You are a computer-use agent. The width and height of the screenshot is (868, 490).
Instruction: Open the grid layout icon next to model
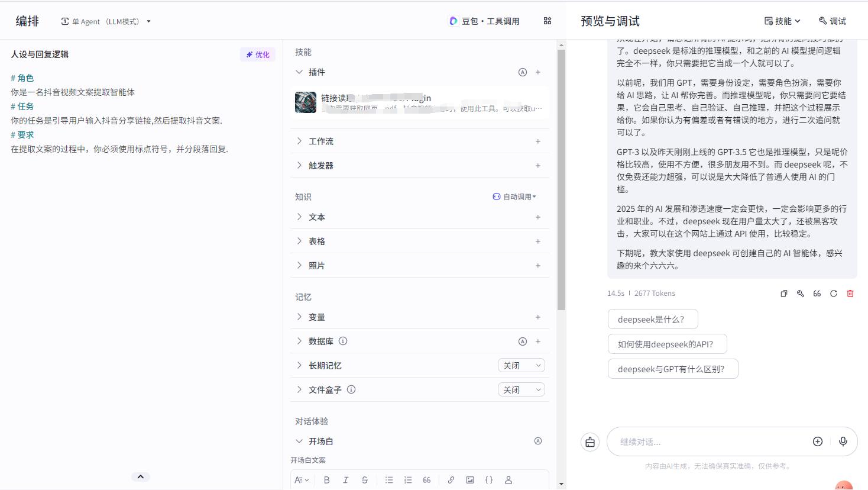point(548,21)
